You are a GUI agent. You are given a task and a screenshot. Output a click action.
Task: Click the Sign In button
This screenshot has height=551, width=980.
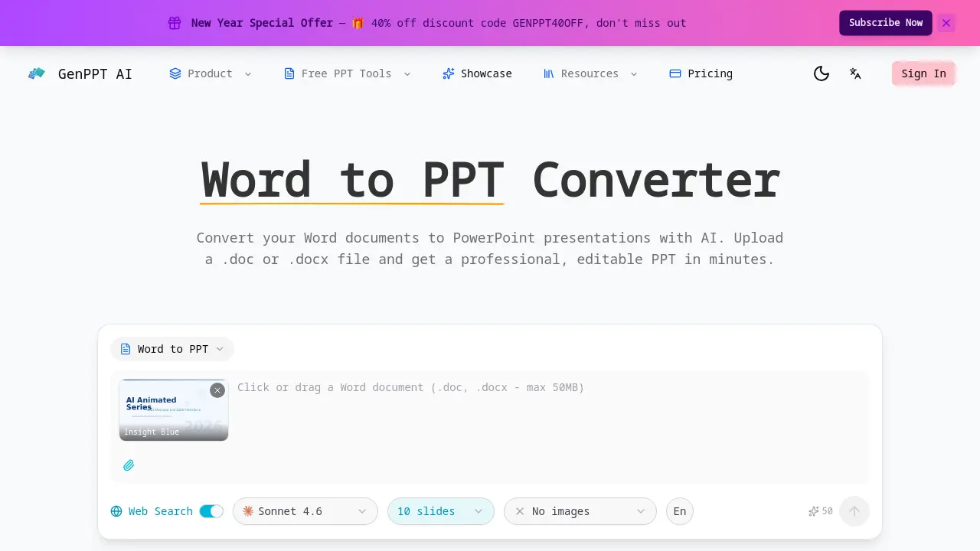[x=923, y=73]
